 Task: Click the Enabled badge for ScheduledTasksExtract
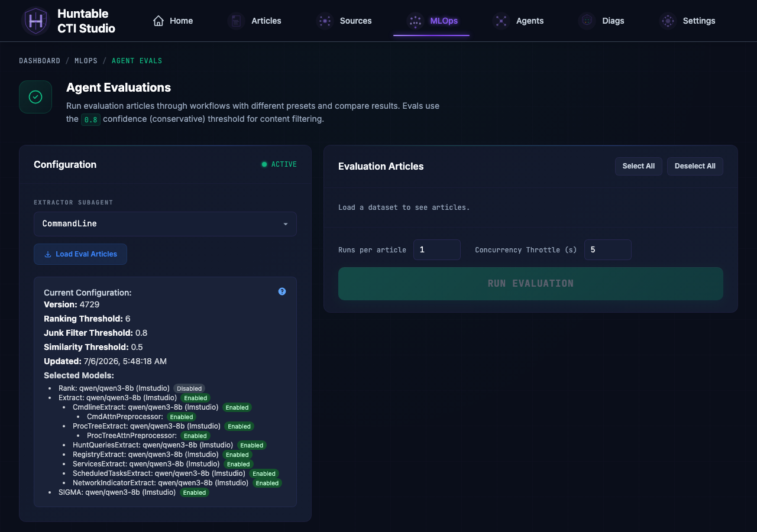(264, 473)
